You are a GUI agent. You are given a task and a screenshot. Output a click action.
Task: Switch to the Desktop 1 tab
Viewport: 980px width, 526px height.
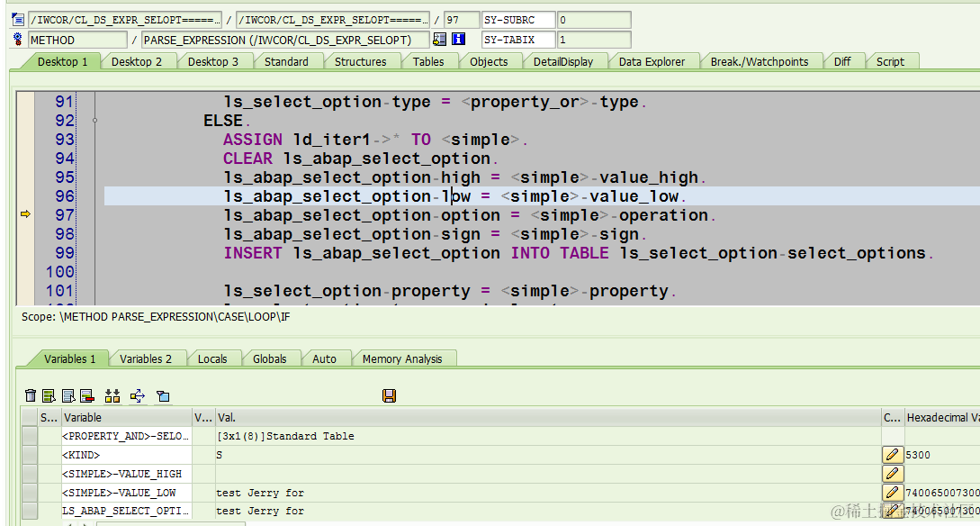pyautogui.click(x=62, y=61)
